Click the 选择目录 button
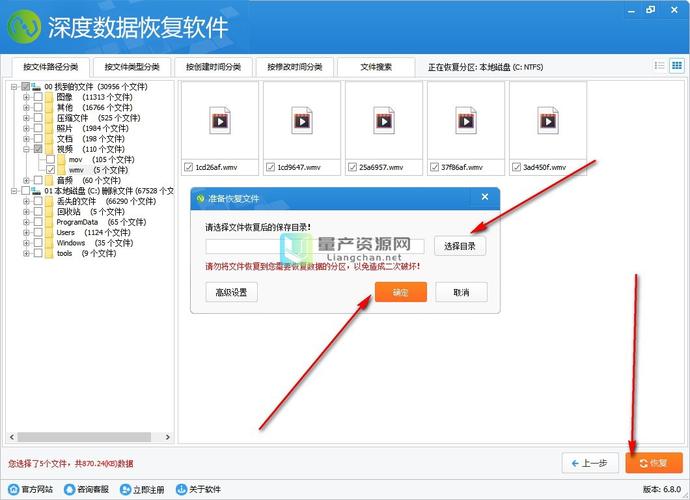Screen dimensions: 690x500 tap(460, 246)
